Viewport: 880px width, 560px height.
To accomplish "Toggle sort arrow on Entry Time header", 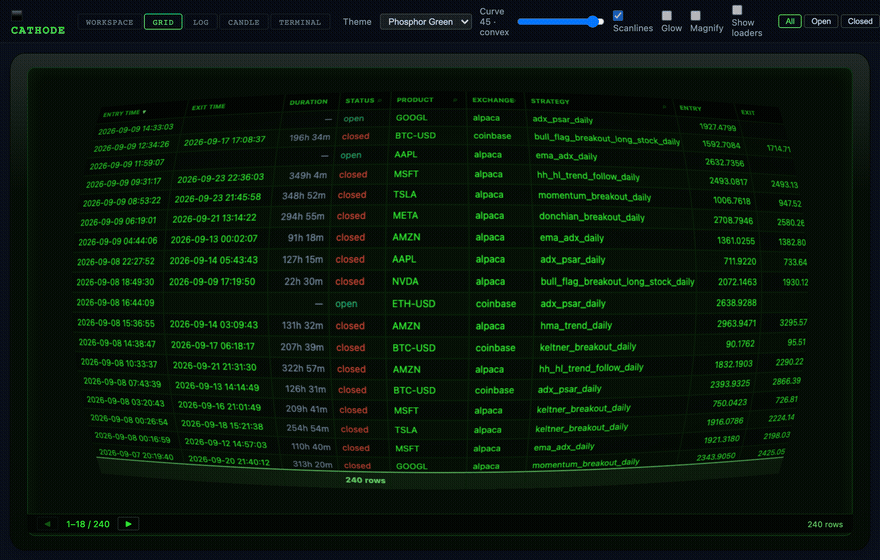I will pyautogui.click(x=144, y=112).
